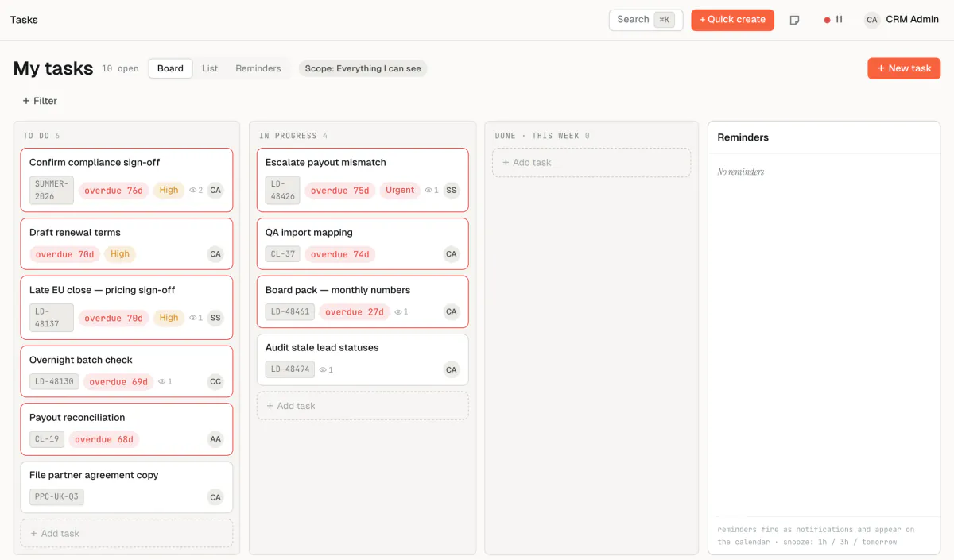954x560 pixels.
Task: Click the watchers eye icon on Confirm compliance sign-off
Action: point(192,191)
